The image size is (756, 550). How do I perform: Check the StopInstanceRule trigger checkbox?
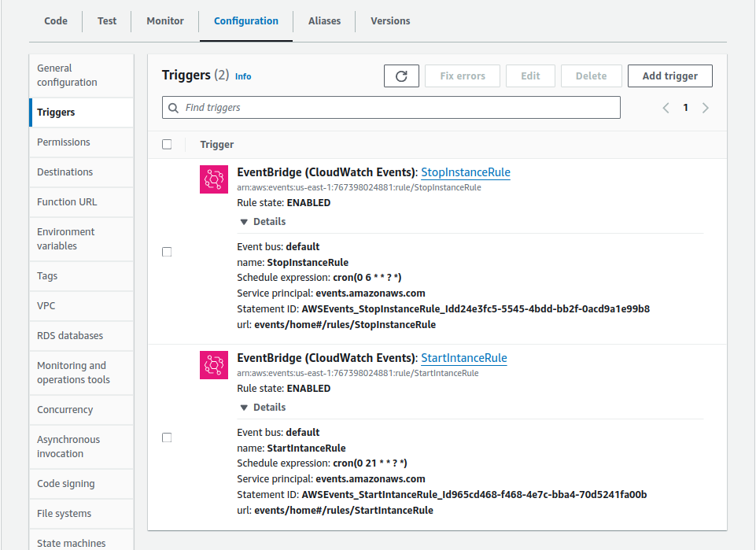click(x=167, y=251)
